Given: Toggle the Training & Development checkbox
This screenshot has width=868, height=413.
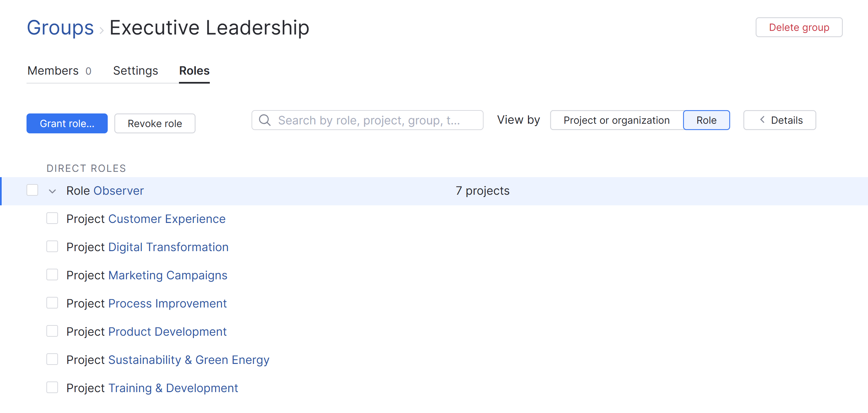Looking at the screenshot, I should pos(52,387).
